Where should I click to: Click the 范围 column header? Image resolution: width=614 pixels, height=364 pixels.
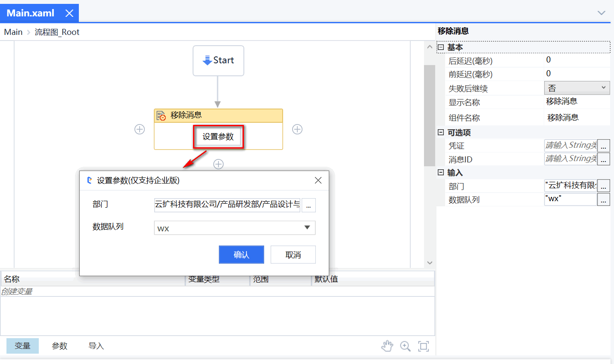[281, 279]
